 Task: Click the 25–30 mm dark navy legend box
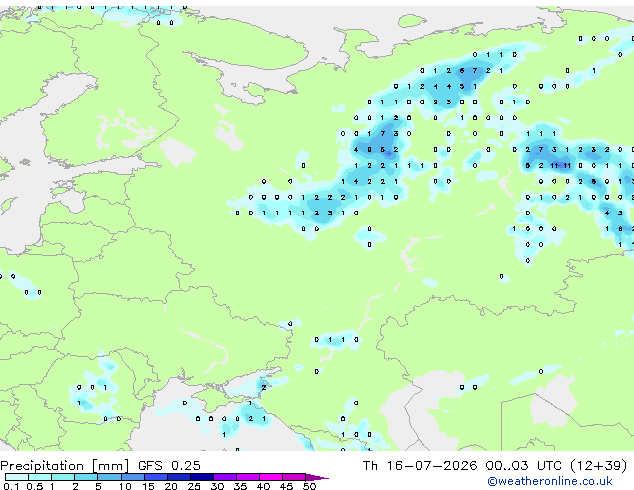pyautogui.click(x=201, y=477)
